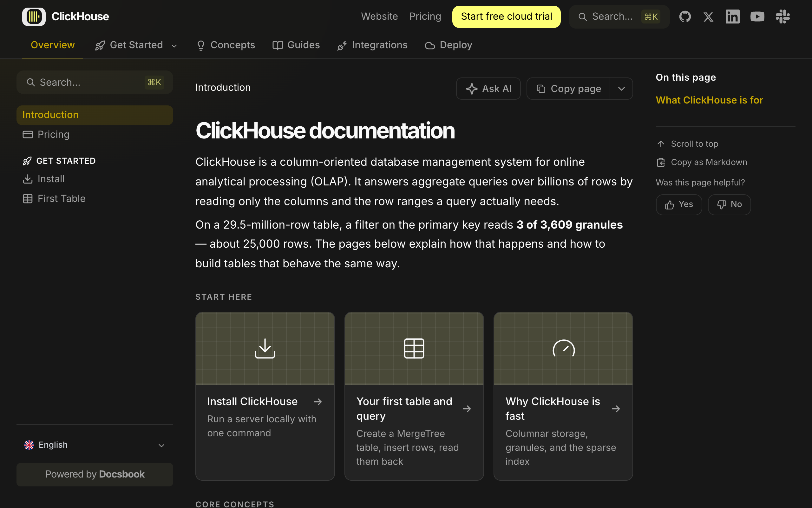Click the Pricing link in header

pos(425,17)
